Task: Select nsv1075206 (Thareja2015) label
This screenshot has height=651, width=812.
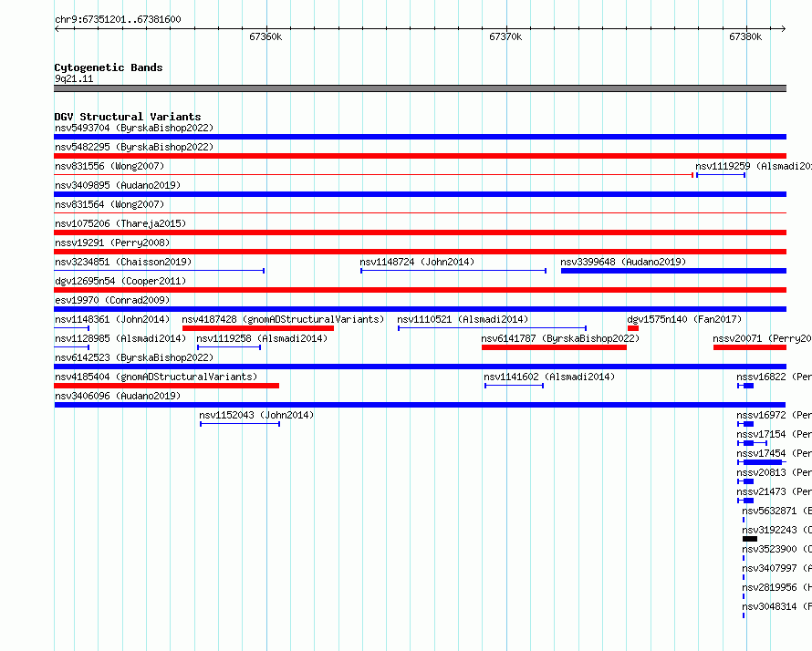Action: tap(120, 223)
